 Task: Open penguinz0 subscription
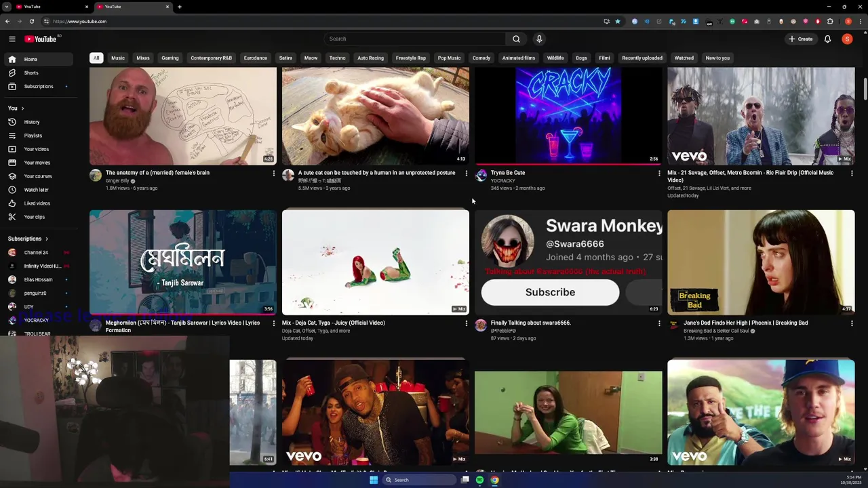(39, 293)
